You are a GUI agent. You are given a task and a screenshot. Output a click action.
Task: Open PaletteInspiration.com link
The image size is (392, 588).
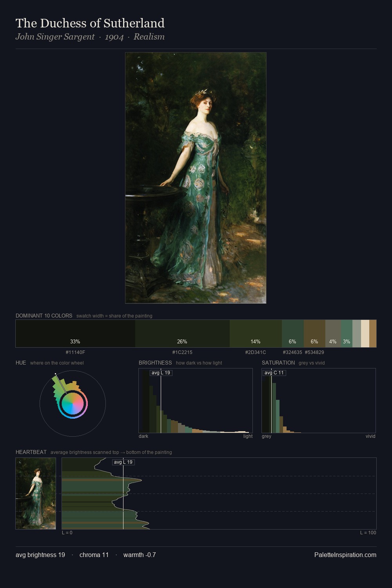(345, 555)
